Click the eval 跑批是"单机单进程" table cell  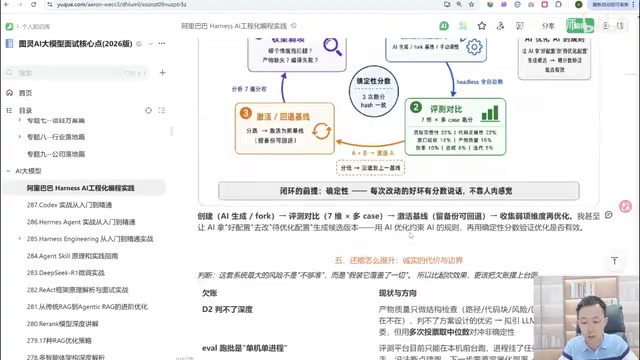(x=244, y=348)
